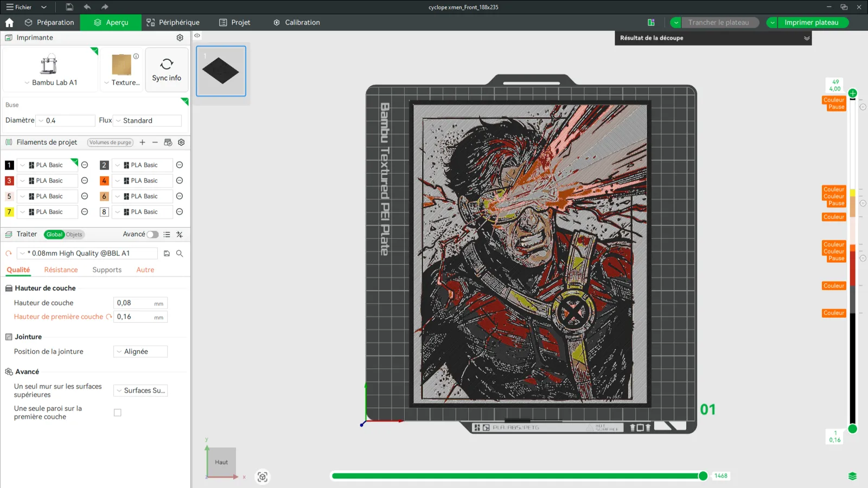
Task: Open the compare presets icon beside Avancé
Action: click(x=180, y=235)
